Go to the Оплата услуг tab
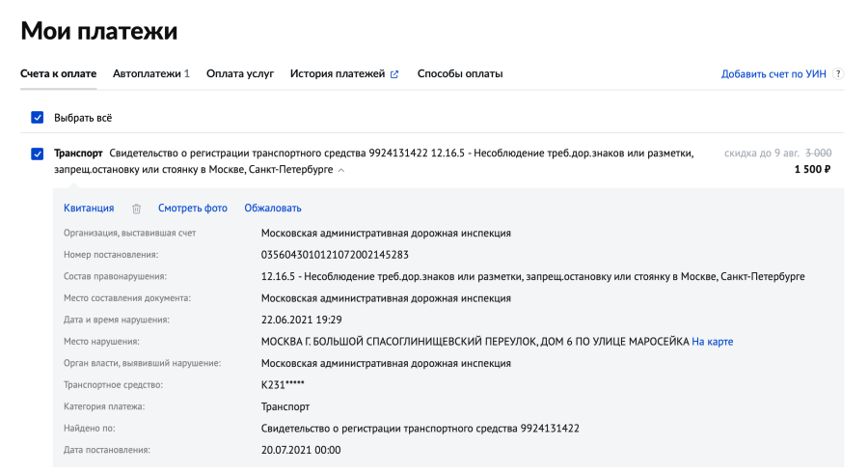The height and width of the screenshot is (474, 868). pyautogui.click(x=240, y=73)
